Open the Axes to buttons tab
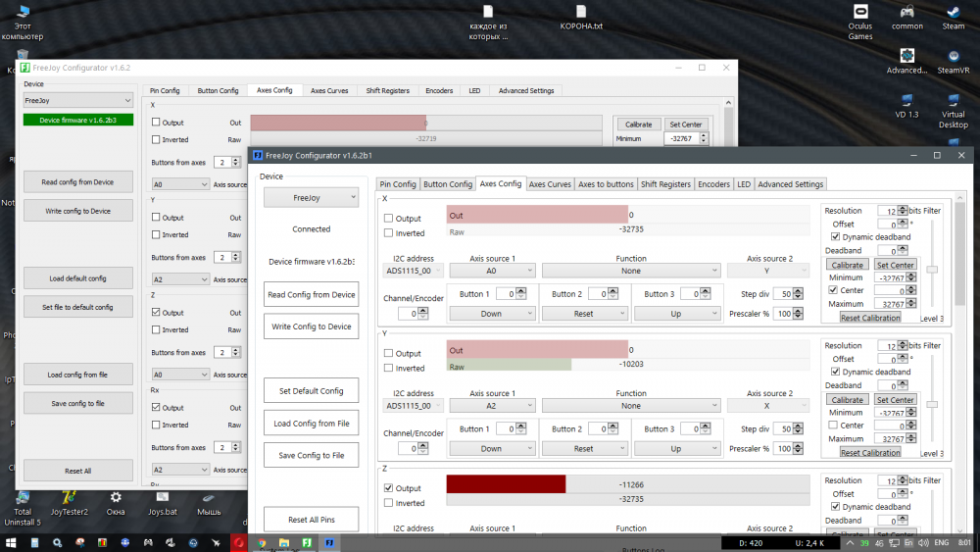 [606, 184]
